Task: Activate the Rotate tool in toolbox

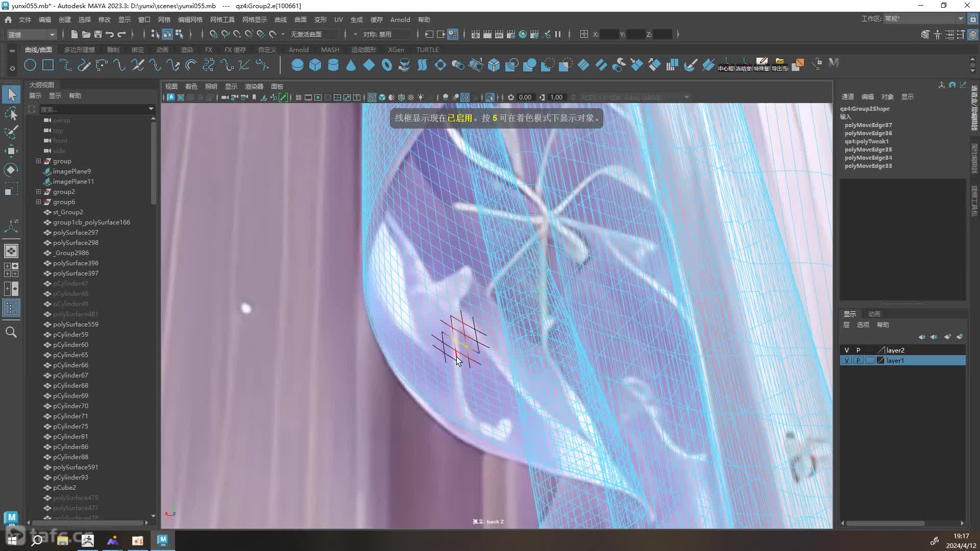Action: coord(11,169)
